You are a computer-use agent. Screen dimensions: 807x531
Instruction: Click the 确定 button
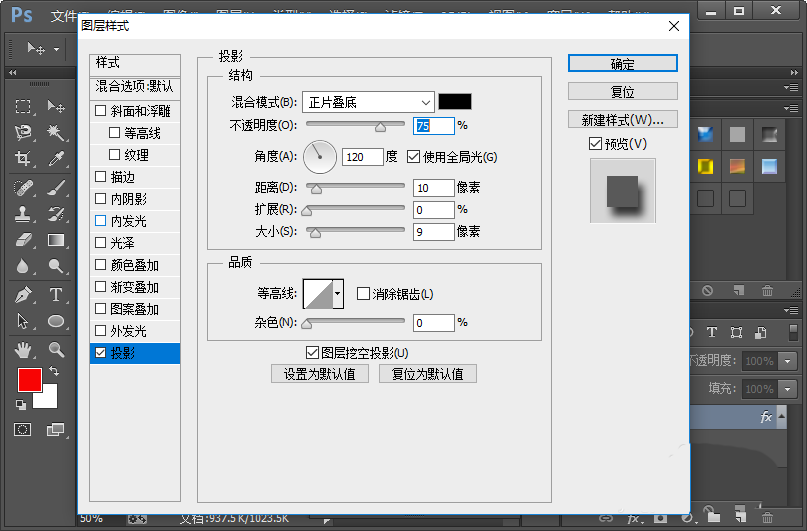[623, 63]
